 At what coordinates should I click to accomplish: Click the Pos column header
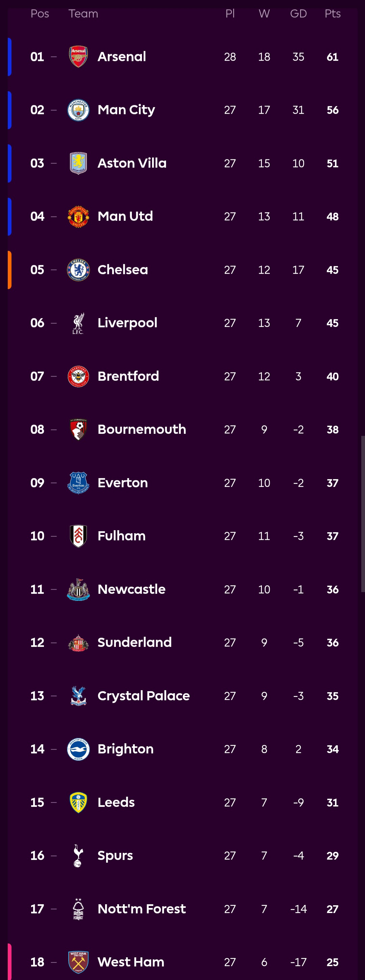tap(40, 14)
